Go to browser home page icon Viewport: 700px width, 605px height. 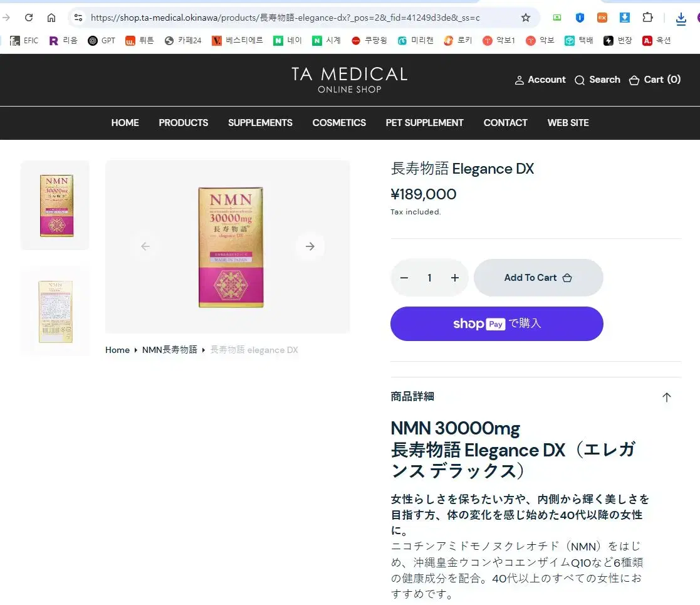(x=51, y=18)
